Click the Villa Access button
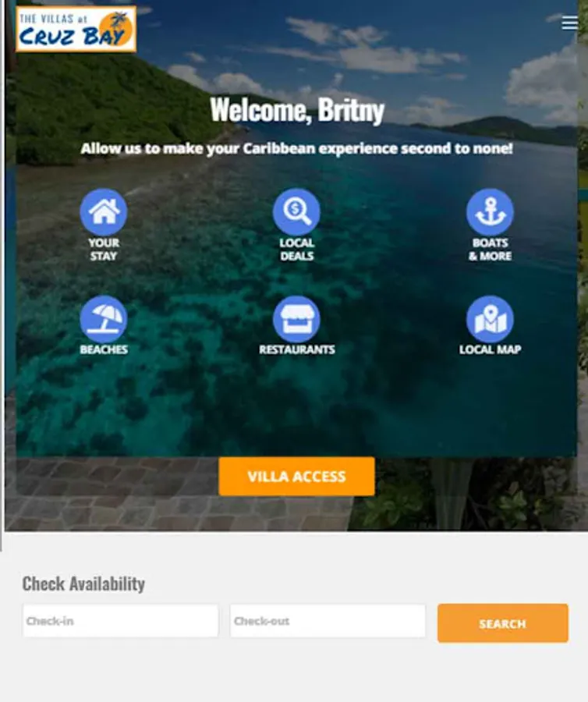 point(296,477)
